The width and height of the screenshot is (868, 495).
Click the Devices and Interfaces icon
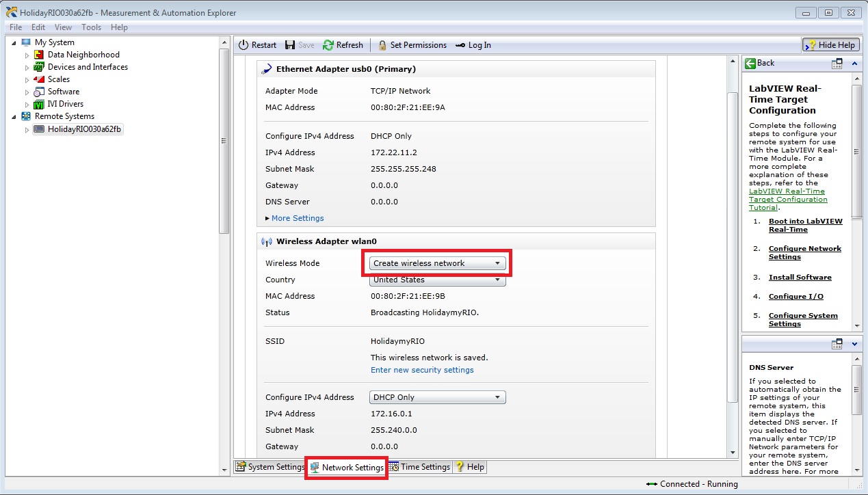pyautogui.click(x=39, y=67)
